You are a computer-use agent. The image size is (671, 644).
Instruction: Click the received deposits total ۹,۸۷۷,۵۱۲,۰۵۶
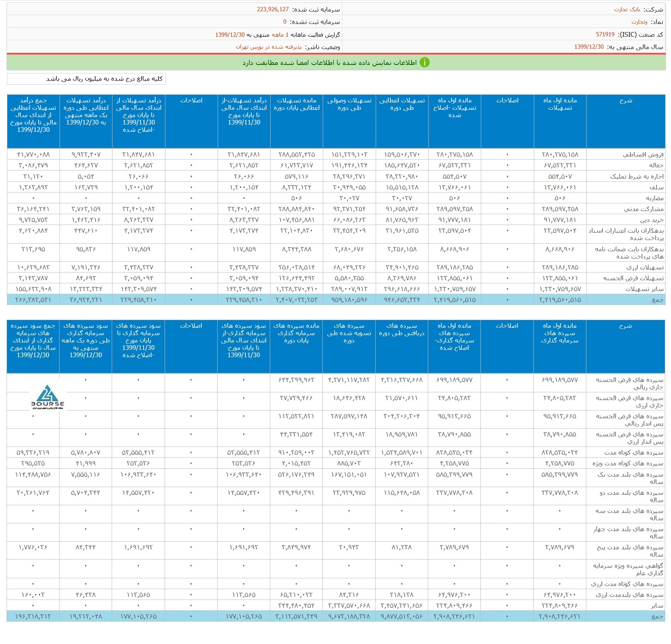pos(402,617)
